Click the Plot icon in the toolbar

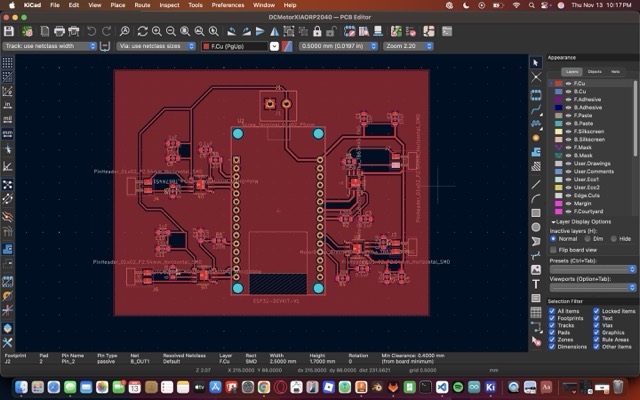(x=74, y=31)
